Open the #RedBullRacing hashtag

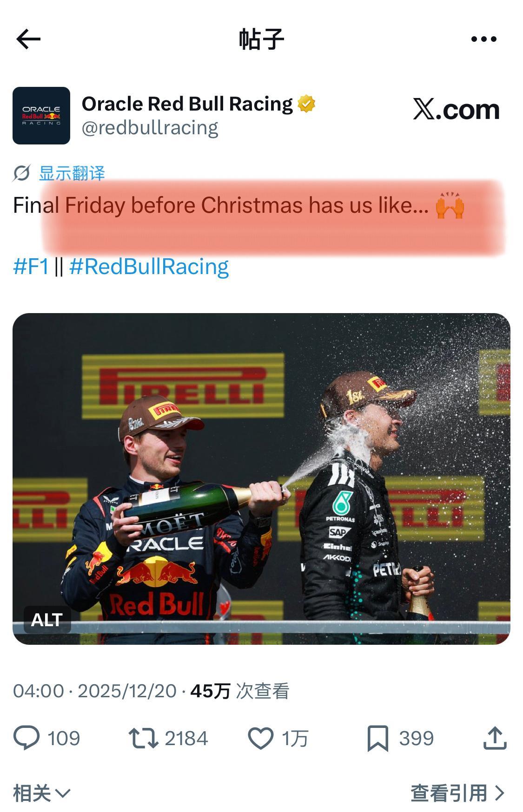tap(149, 267)
